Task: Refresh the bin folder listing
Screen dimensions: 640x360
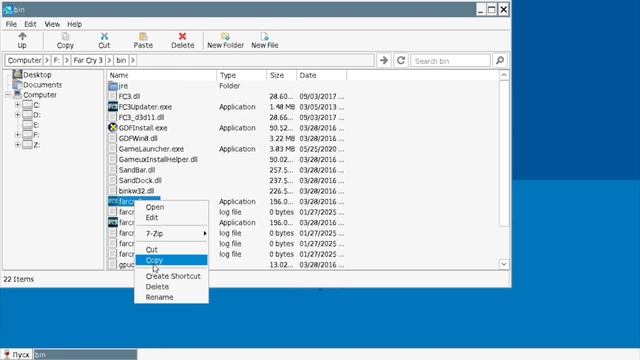Action: [401, 60]
